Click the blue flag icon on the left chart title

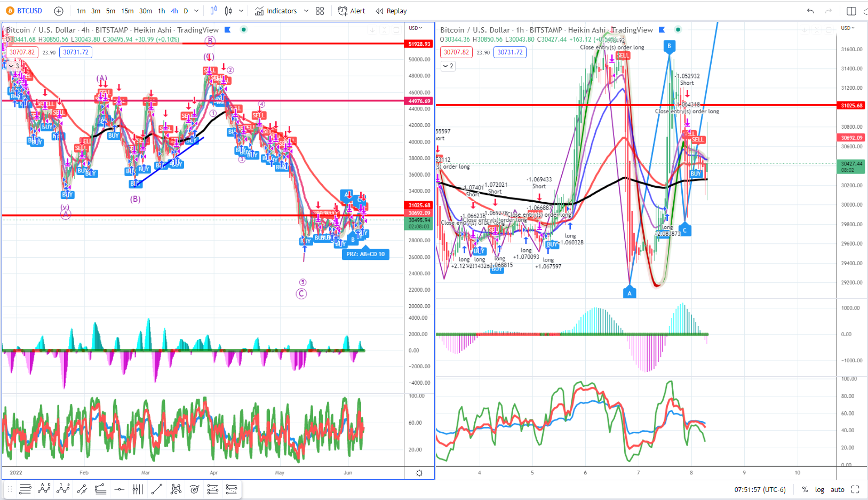coord(228,30)
